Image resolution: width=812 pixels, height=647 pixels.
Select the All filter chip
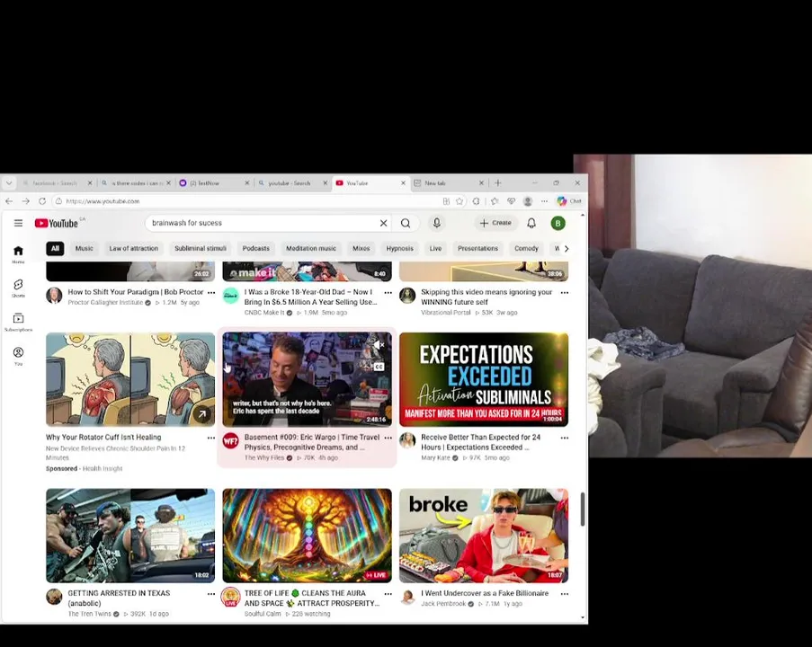tap(55, 248)
